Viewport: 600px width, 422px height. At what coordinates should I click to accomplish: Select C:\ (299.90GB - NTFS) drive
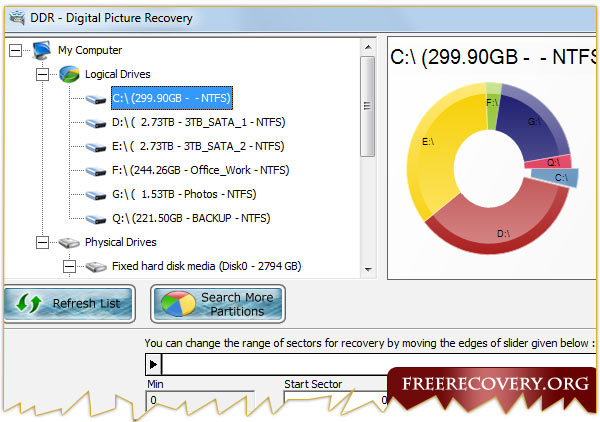tap(172, 98)
